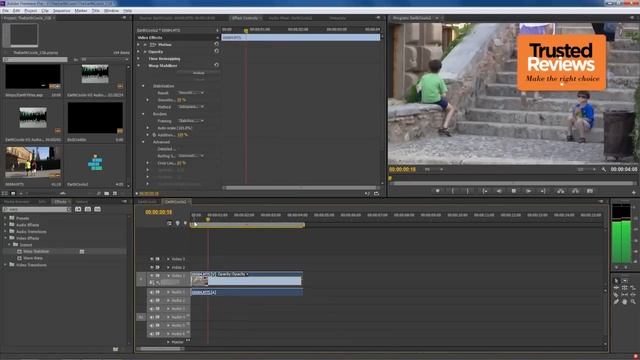Open the Result dropdown under Stabilization

tap(191, 93)
